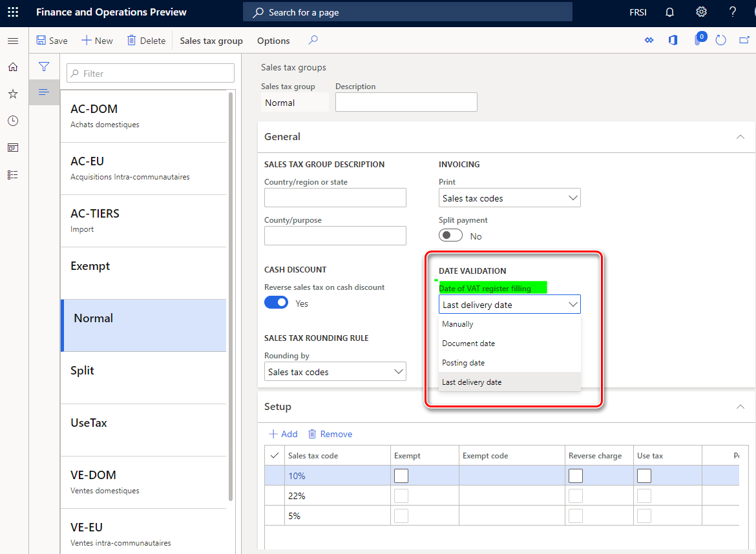This screenshot has height=554, width=756.
Task: Open the Print dropdown showing Sales tax codes
Action: click(510, 198)
